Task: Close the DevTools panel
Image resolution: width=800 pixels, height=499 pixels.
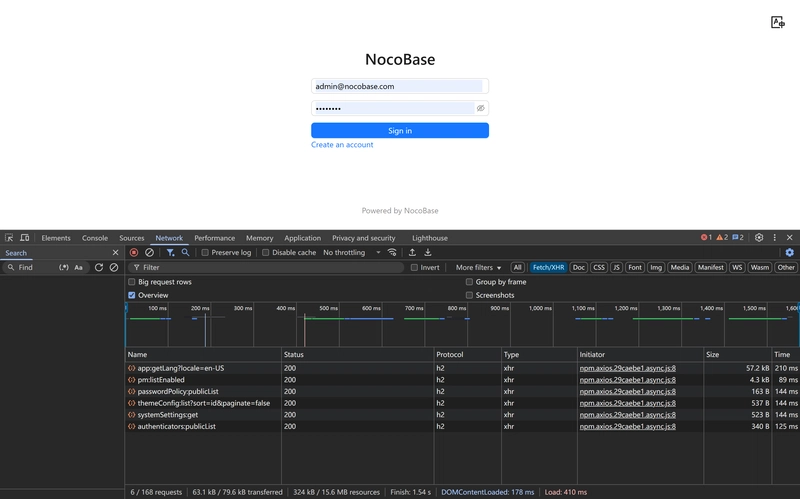Action: point(789,238)
